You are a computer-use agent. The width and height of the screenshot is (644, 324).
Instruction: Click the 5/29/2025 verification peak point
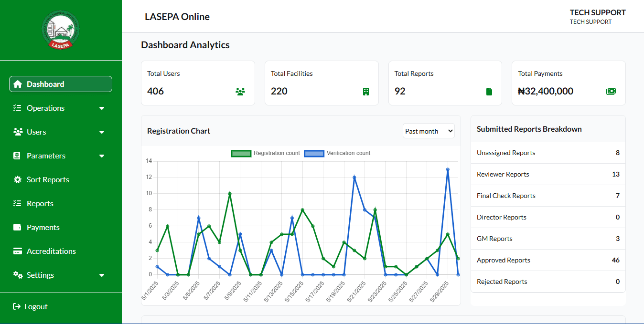click(x=448, y=169)
